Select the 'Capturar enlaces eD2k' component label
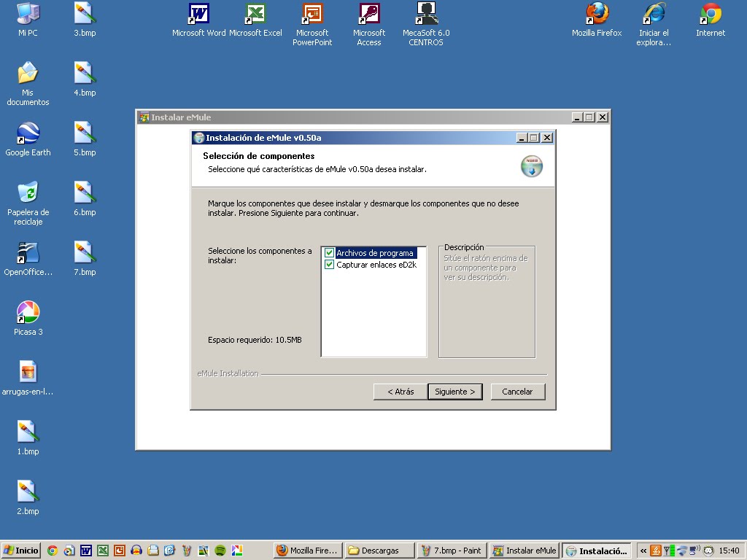747x560 pixels. (x=376, y=264)
